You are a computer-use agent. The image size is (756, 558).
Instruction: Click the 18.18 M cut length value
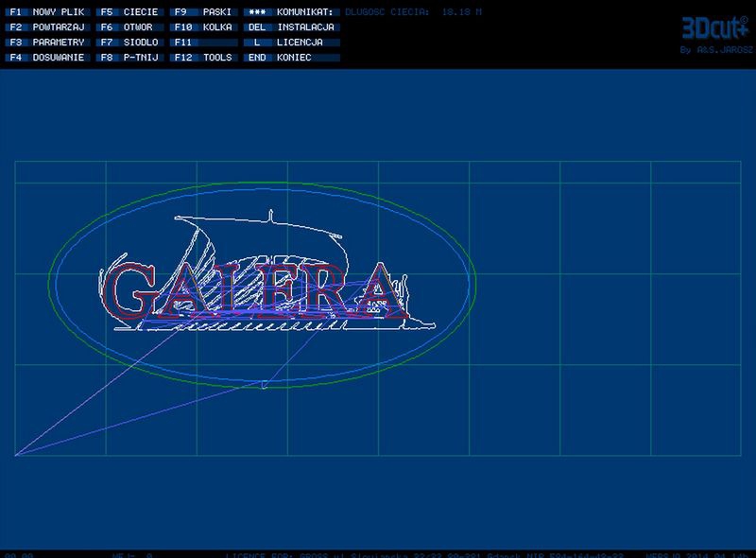coord(462,12)
